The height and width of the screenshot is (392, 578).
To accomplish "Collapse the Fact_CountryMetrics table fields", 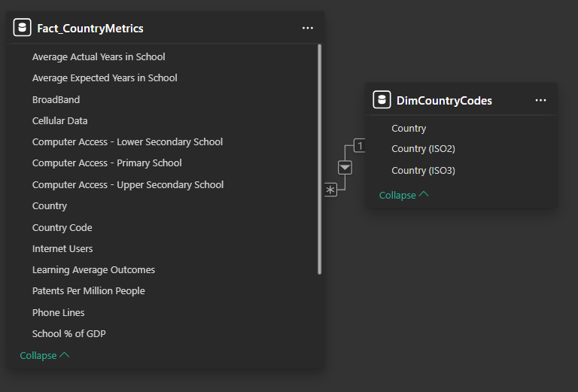I will [44, 355].
